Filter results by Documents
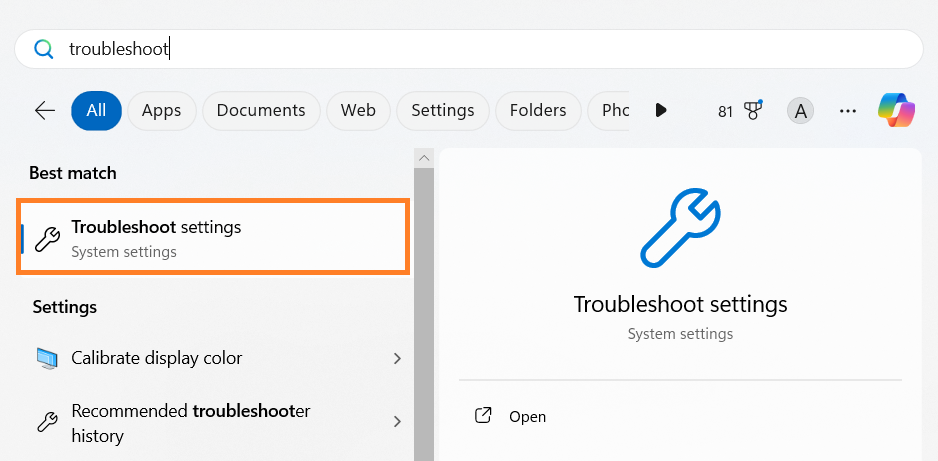Image resolution: width=938 pixels, height=461 pixels. pyautogui.click(x=261, y=110)
